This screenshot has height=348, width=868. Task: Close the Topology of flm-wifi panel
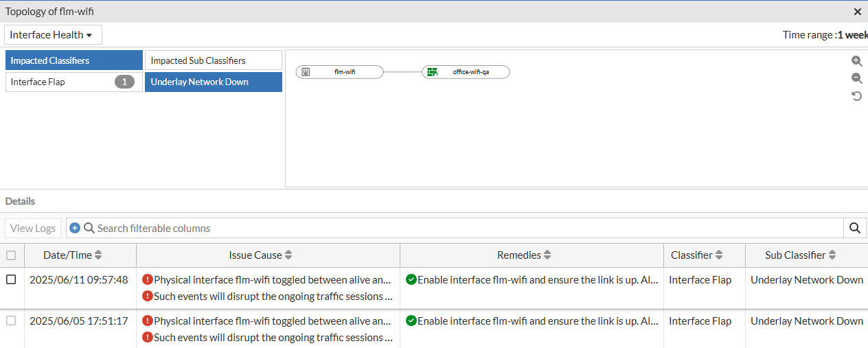858,12
